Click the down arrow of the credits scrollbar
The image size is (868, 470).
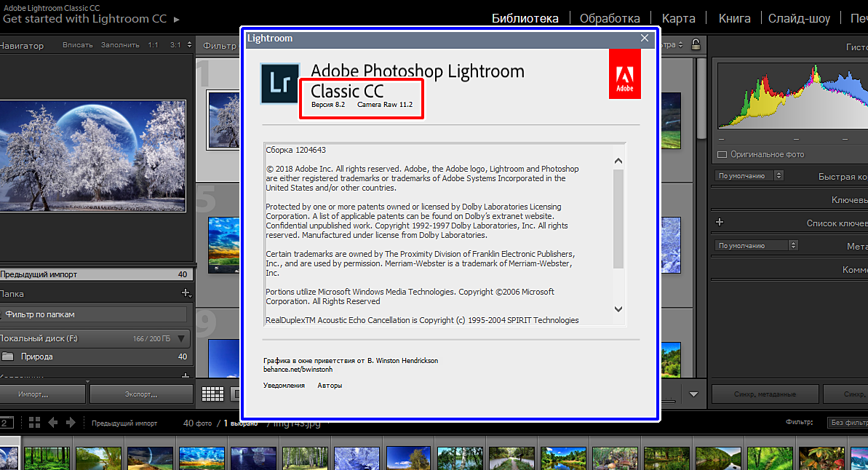click(x=618, y=309)
